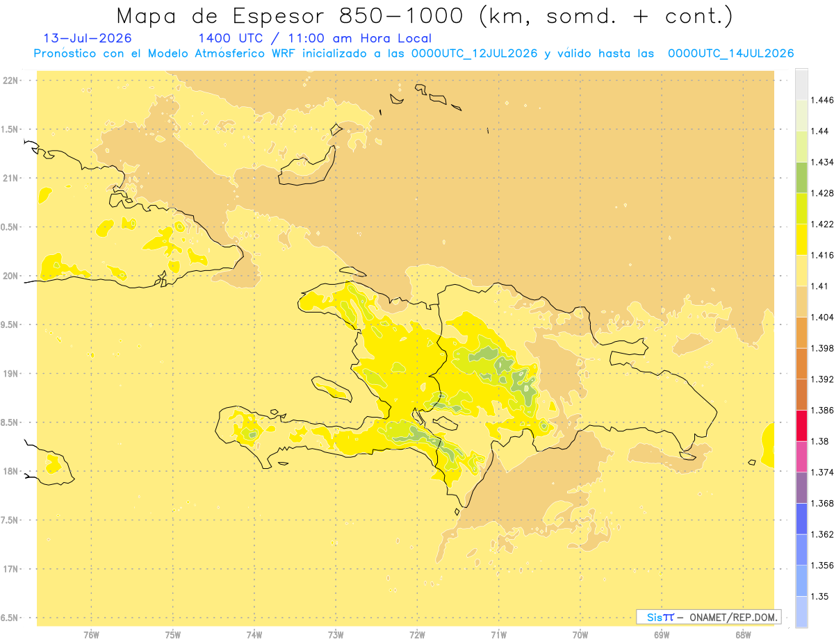The height and width of the screenshot is (644, 834).
Task: Click the '1400 UTC / 11:00 am Hora Local' text
Action: 315,39
